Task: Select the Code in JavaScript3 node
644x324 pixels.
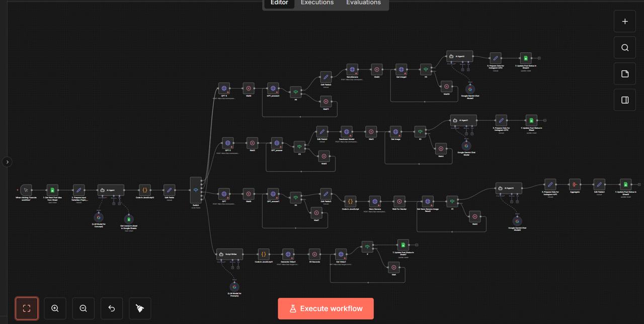Action: [144, 190]
